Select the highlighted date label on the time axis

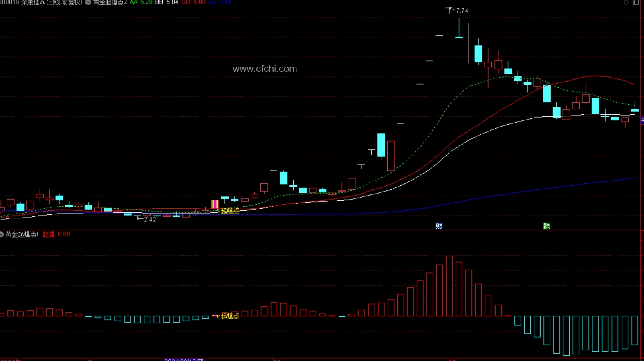[x=184, y=360]
